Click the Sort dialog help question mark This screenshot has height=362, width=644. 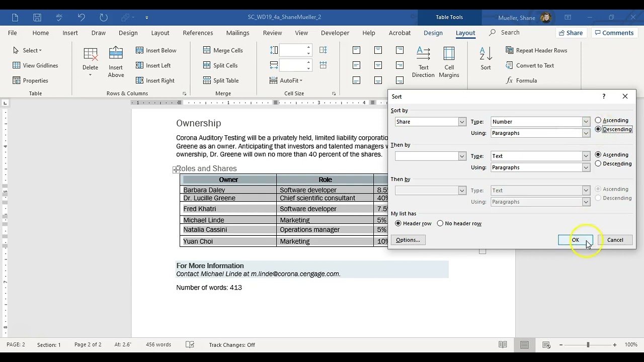(x=604, y=97)
